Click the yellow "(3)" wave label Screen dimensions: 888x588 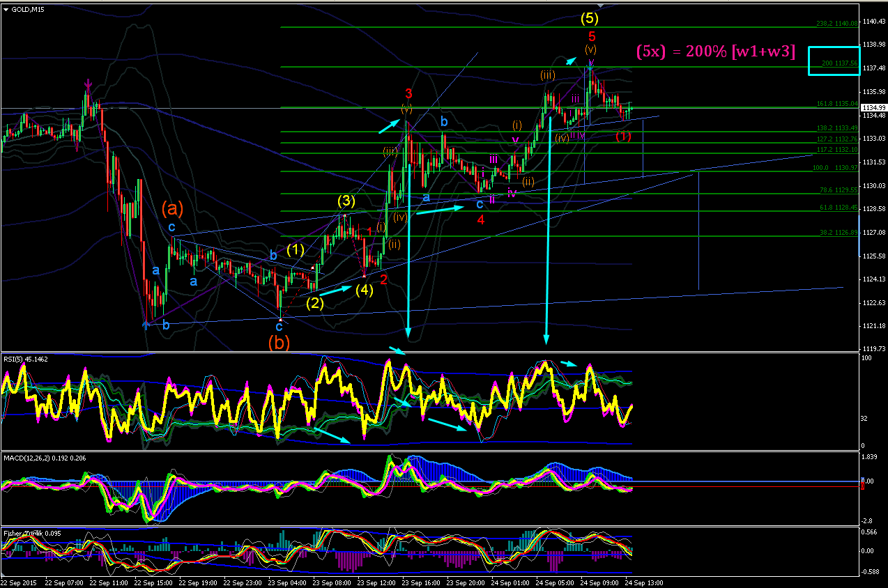click(347, 201)
